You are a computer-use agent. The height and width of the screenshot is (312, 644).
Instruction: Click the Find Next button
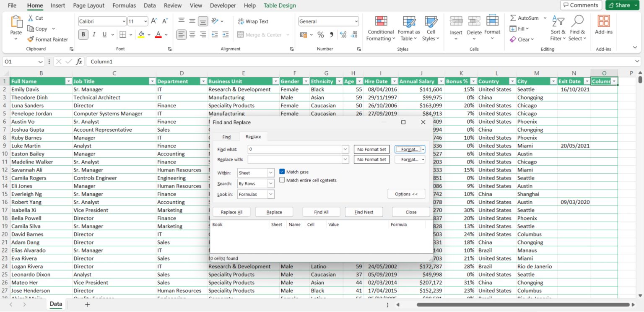click(364, 212)
